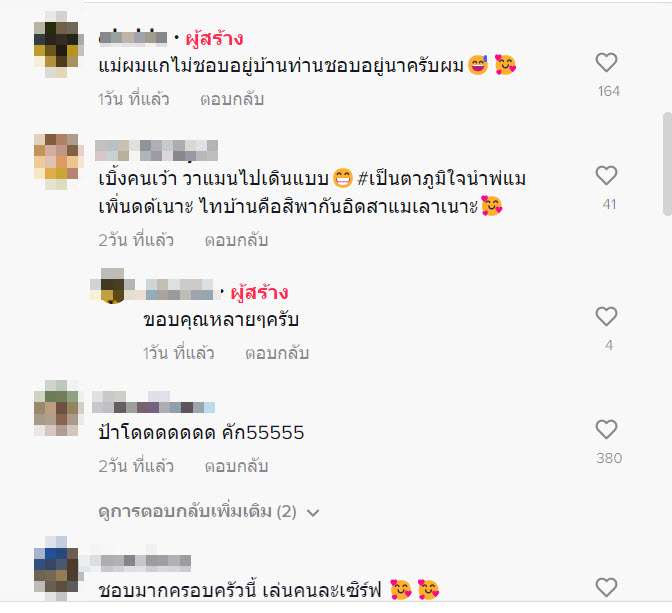Open username above the ป้าโดดดดดดด comment
The height and width of the screenshot is (613, 672).
(153, 402)
